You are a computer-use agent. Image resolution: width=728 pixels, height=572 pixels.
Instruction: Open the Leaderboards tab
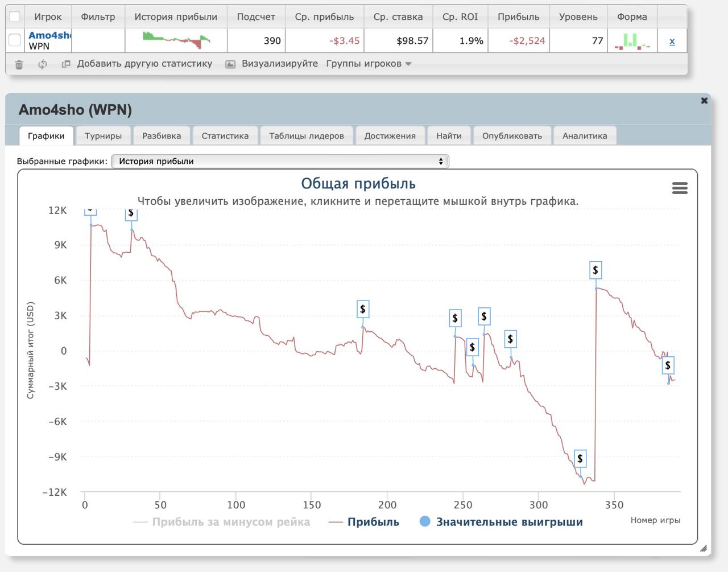click(x=306, y=136)
